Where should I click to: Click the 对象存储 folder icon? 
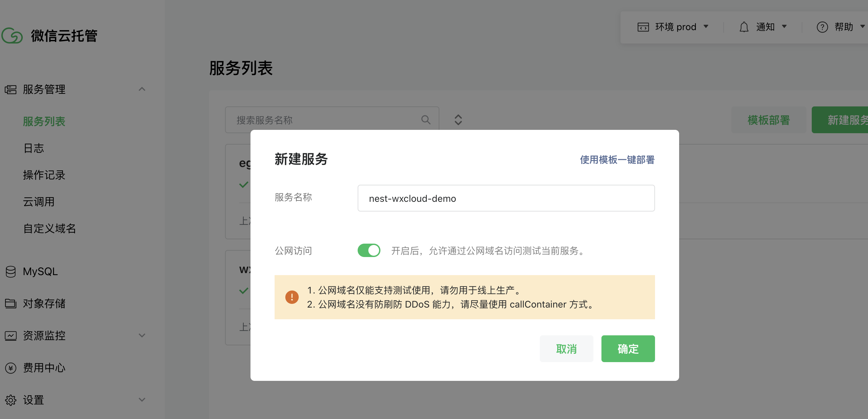point(10,304)
